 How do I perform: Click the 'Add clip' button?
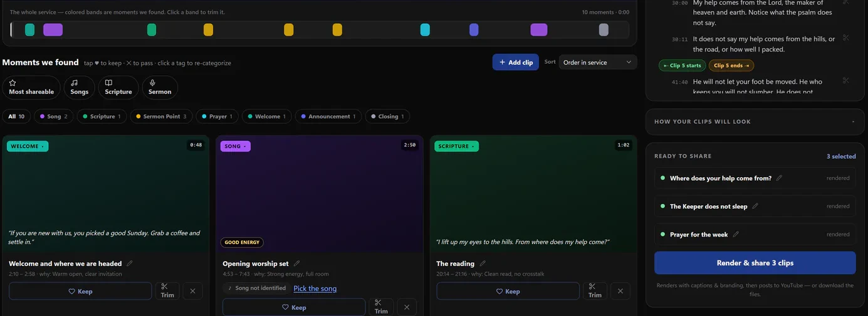(x=516, y=62)
